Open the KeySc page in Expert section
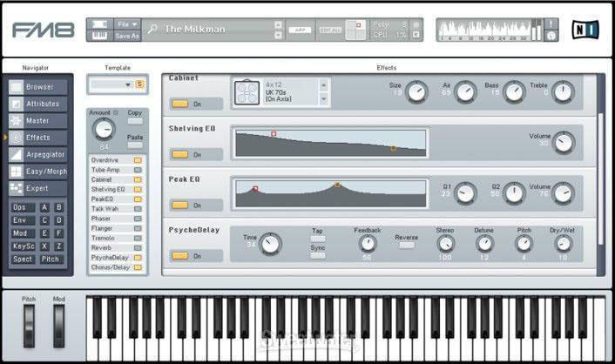 pos(23,246)
